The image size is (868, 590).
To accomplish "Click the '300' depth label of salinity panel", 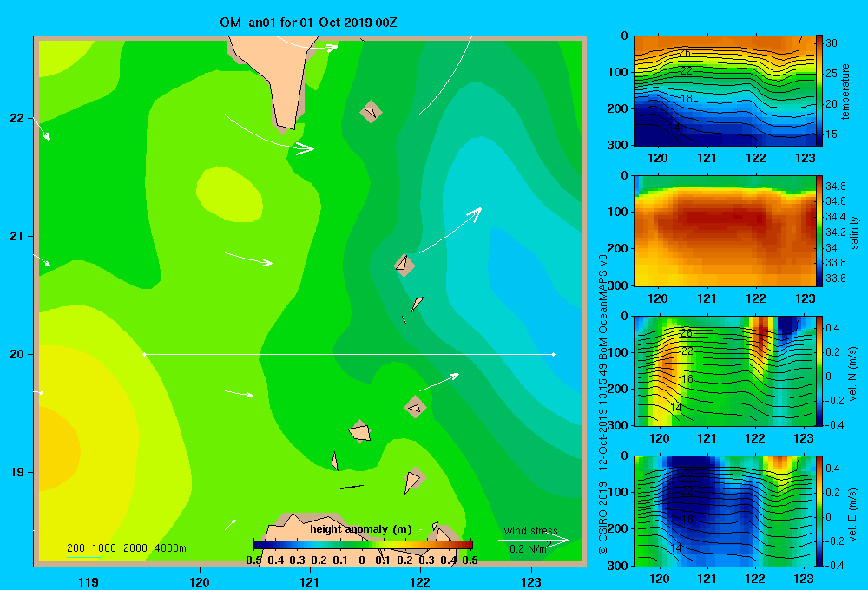I will (x=618, y=285).
